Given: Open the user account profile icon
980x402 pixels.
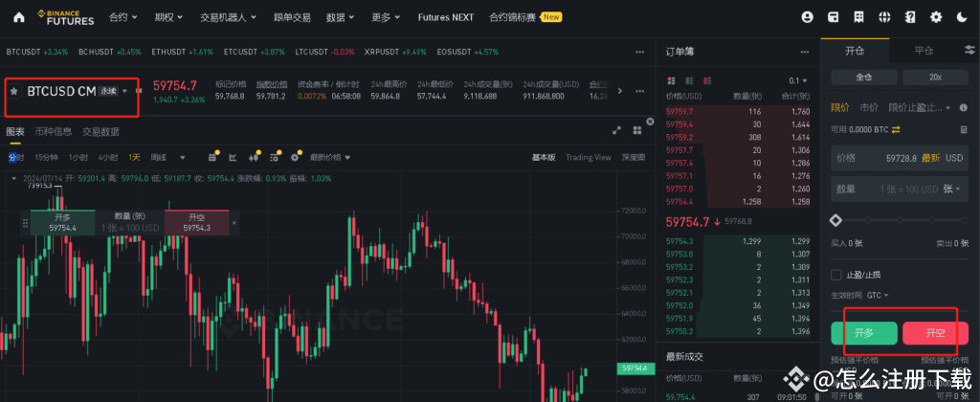Looking at the screenshot, I should point(807,17).
